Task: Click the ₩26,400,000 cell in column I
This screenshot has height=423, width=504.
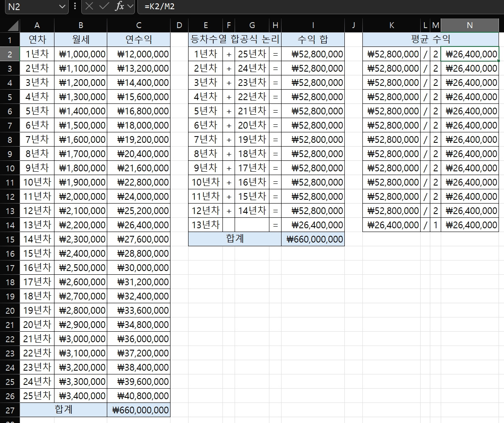Action: [313, 225]
